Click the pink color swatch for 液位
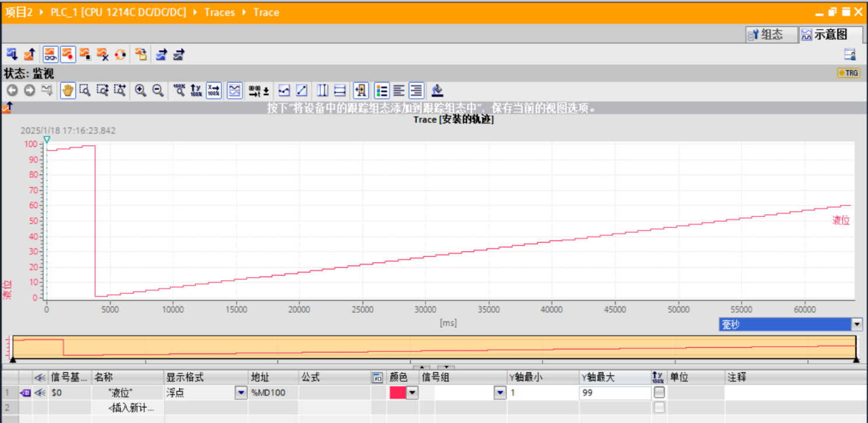 point(397,393)
